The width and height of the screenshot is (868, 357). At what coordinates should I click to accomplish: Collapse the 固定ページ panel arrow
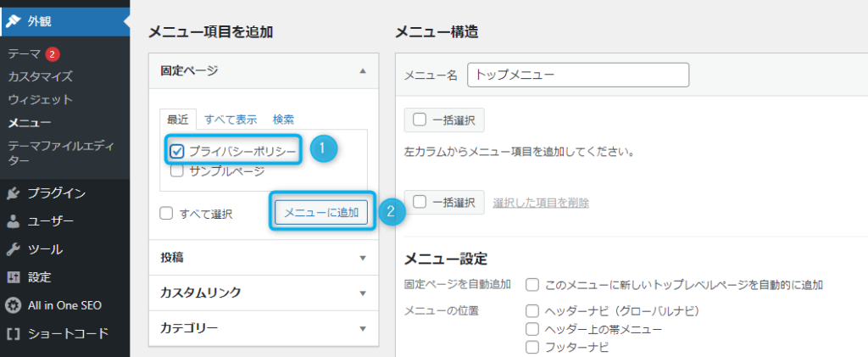(x=363, y=71)
